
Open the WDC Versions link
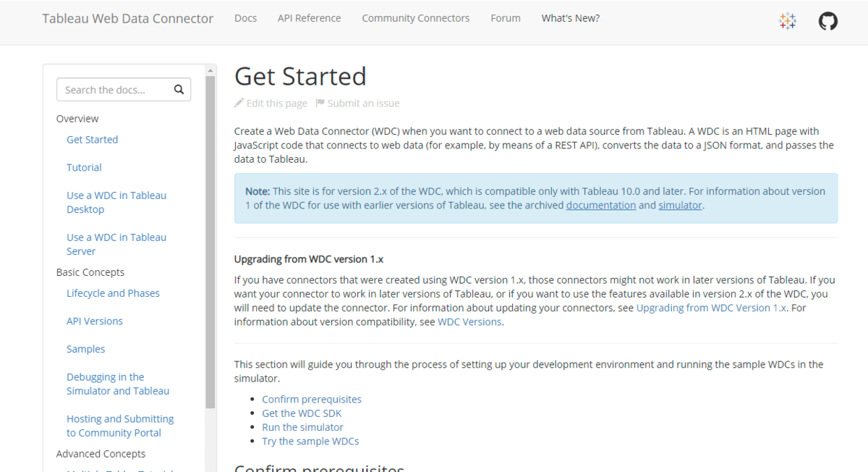coord(469,322)
